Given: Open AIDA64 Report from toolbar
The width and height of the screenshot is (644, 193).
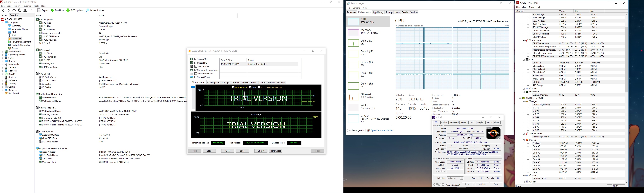Looking at the screenshot, I should (43, 10).
